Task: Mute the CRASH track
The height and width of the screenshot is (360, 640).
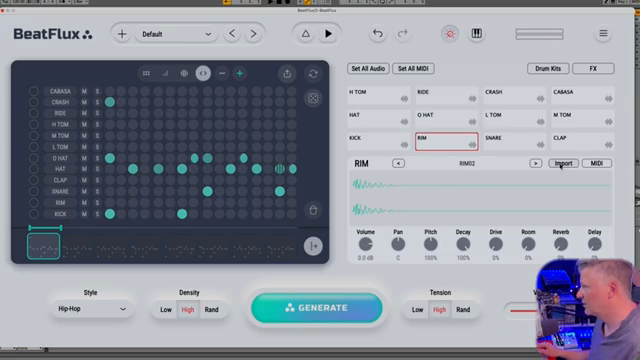Action: [84, 102]
